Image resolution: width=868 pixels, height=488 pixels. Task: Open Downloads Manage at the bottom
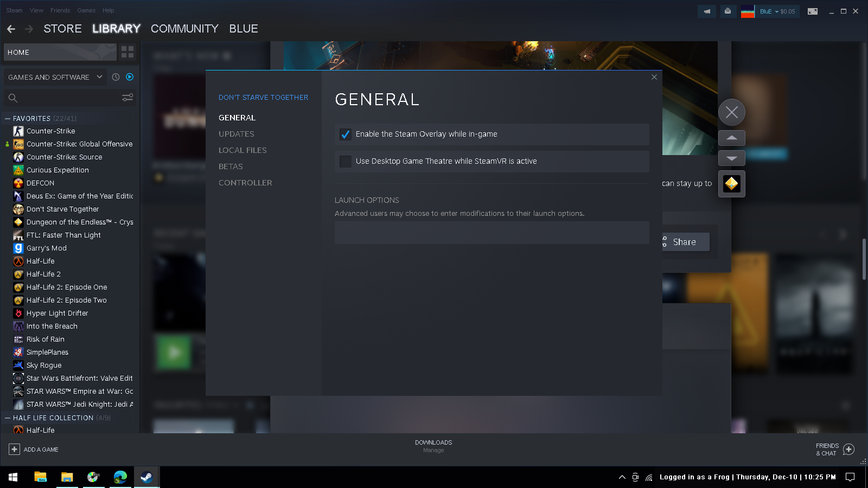pos(433,446)
